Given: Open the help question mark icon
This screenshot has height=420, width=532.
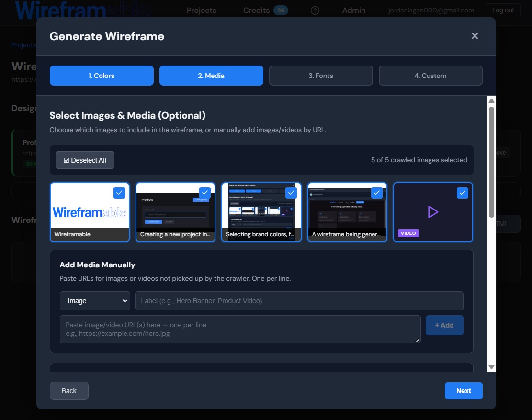Looking at the screenshot, I should click(315, 11).
